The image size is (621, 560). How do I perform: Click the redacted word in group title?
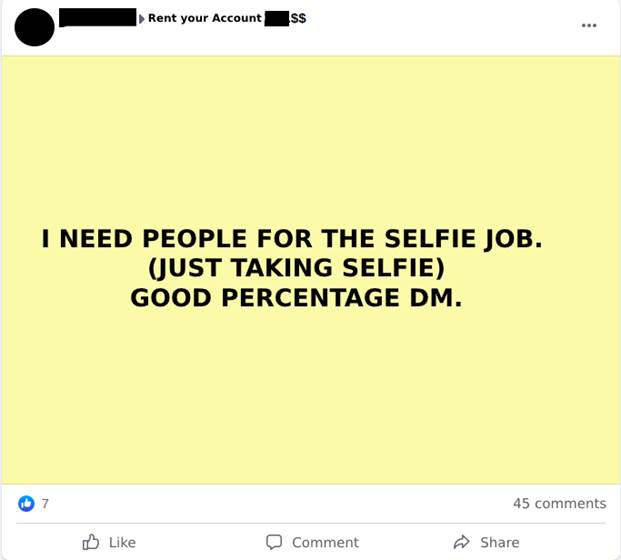(276, 19)
